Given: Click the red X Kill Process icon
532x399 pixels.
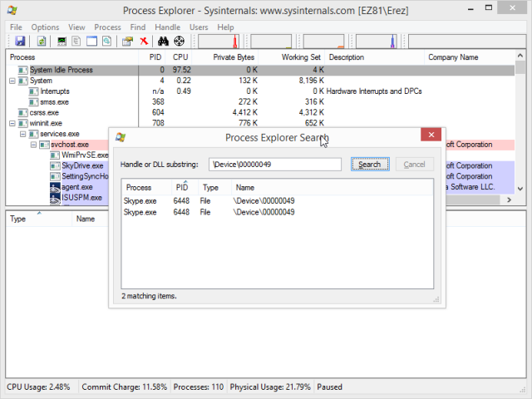Looking at the screenshot, I should pyautogui.click(x=144, y=41).
